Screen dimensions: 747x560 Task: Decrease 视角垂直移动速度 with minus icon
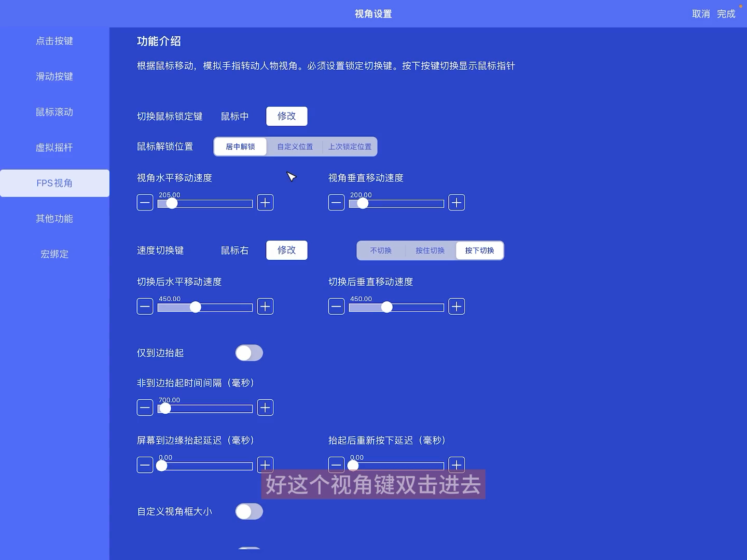[336, 203]
